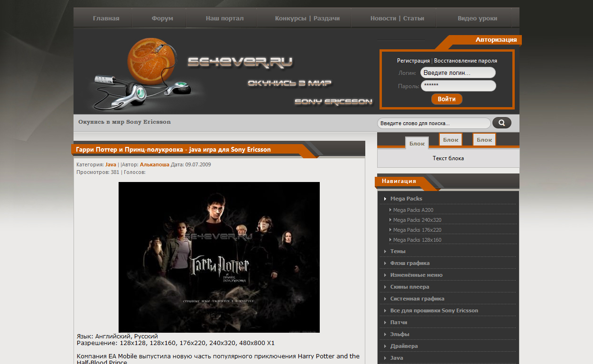Collapse the Mega Packs arrow in Навигация
Viewport: 593px width, 364px height.
[385, 199]
